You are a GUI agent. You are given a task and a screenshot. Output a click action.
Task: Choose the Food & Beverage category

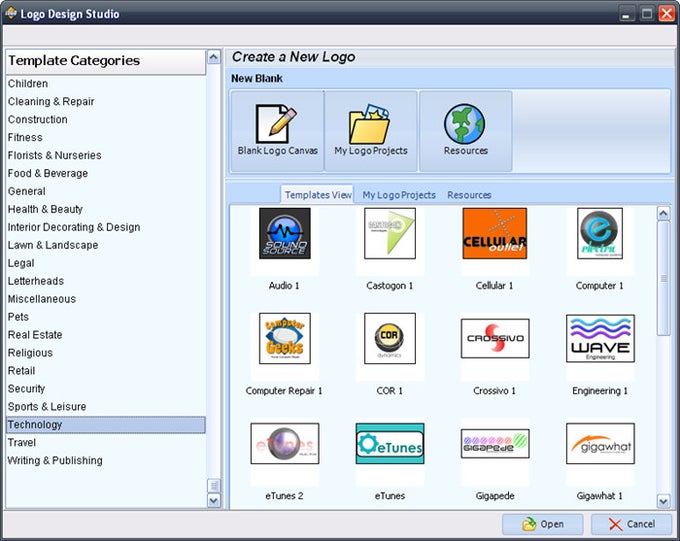(105, 174)
